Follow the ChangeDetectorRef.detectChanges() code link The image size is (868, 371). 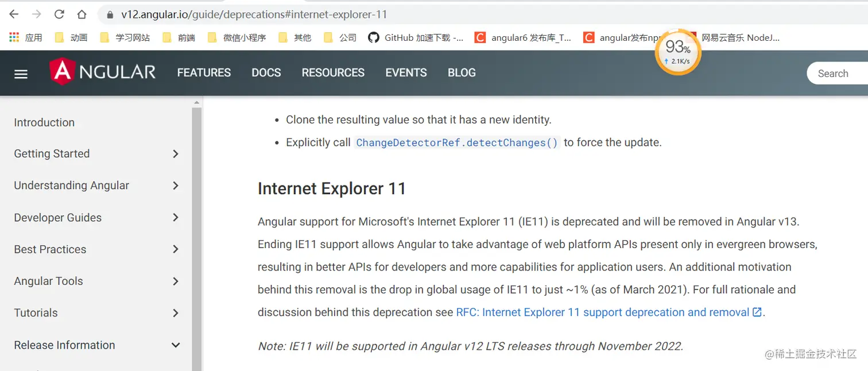[457, 142]
